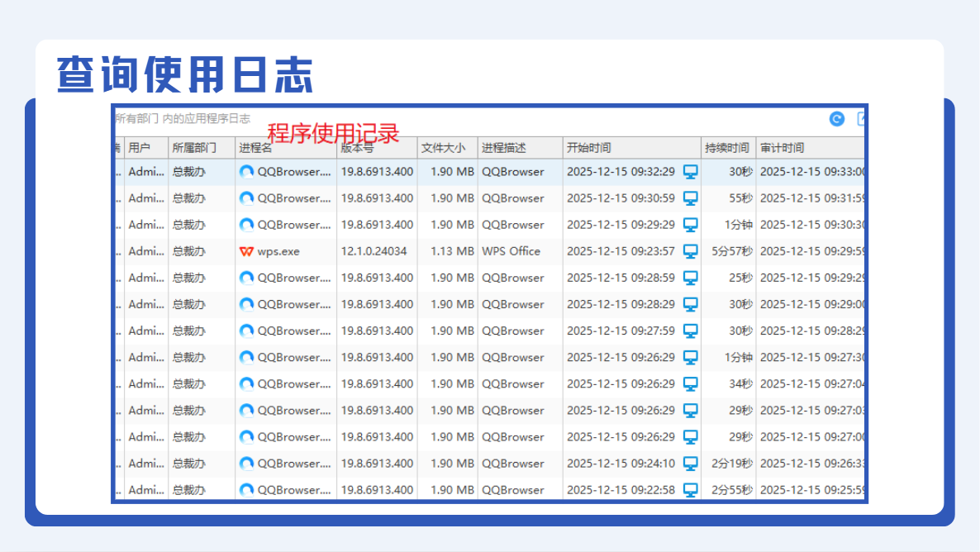
Task: Click QQBrowser icon in row started 09:24:10
Action: 246,464
